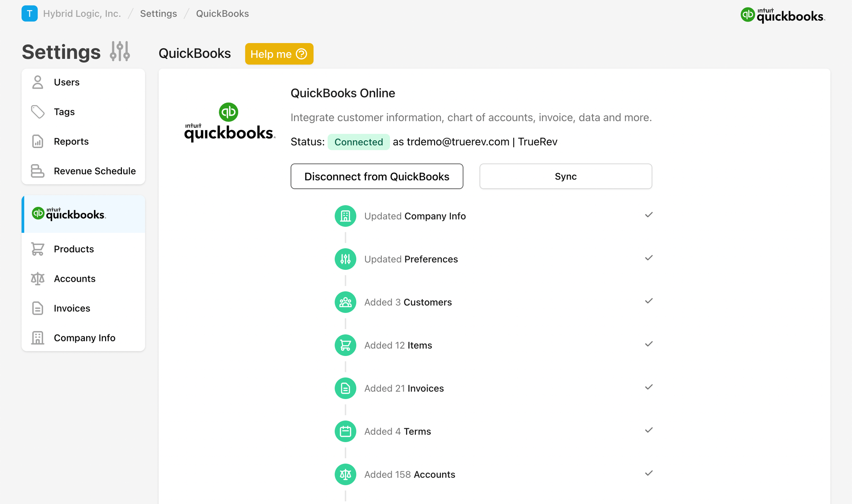
Task: Click the checkmark beside Added 21 Invoices
Action: (x=648, y=387)
